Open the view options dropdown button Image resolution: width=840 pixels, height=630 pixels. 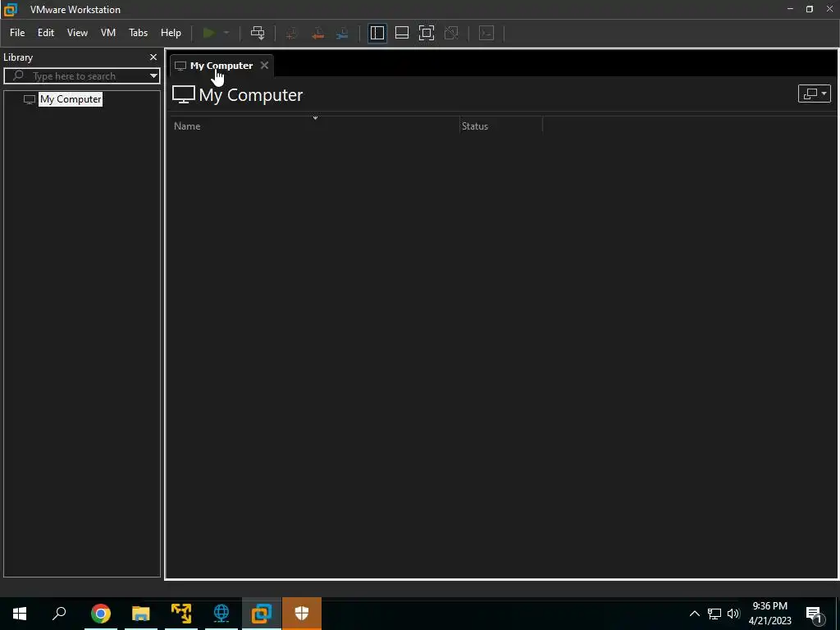[x=815, y=94]
